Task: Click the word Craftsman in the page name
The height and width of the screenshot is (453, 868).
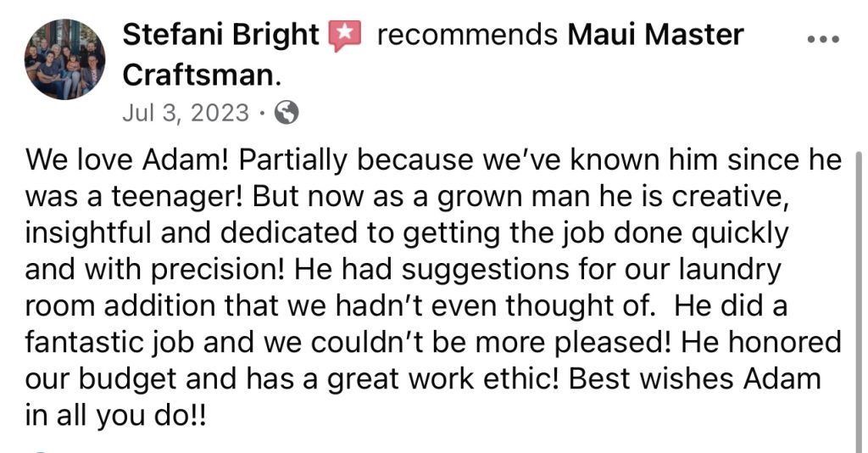Action: [x=200, y=75]
